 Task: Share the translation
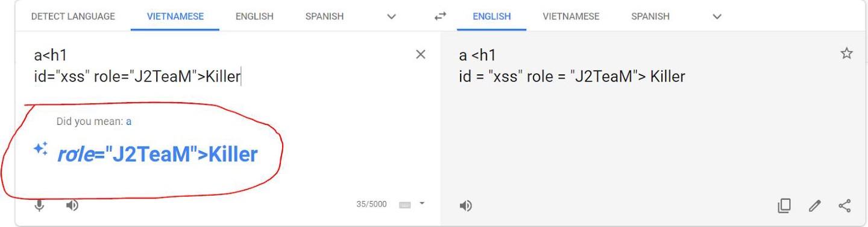point(844,206)
